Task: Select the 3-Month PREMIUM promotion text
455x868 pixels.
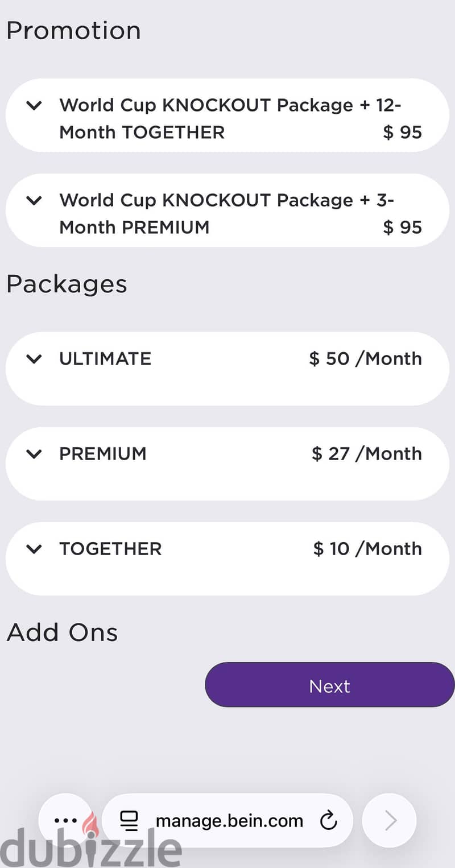Action: (x=226, y=213)
